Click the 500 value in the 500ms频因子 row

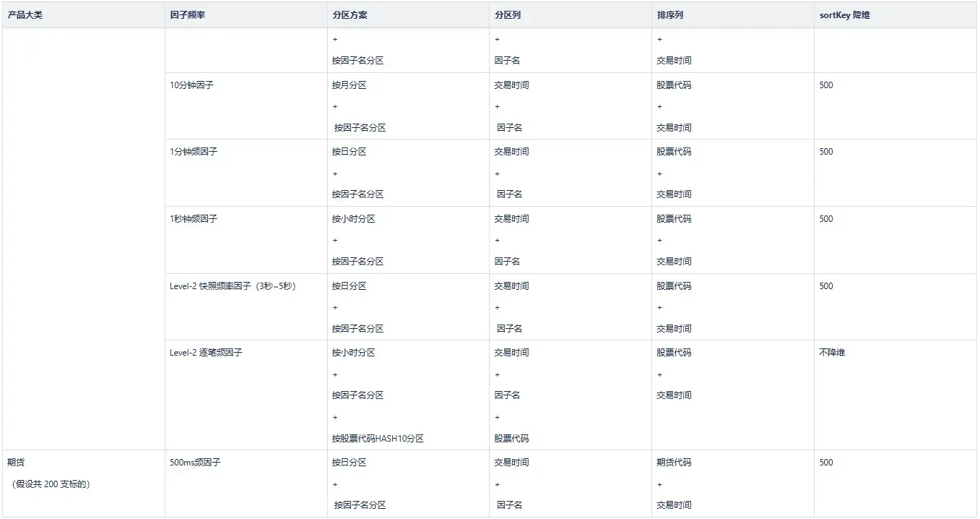pyautogui.click(x=826, y=462)
